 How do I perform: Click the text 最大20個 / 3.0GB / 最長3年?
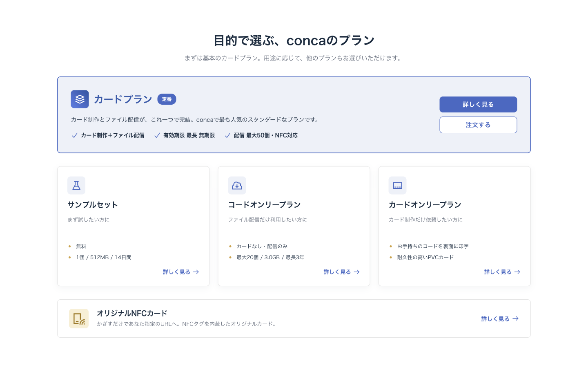click(270, 257)
